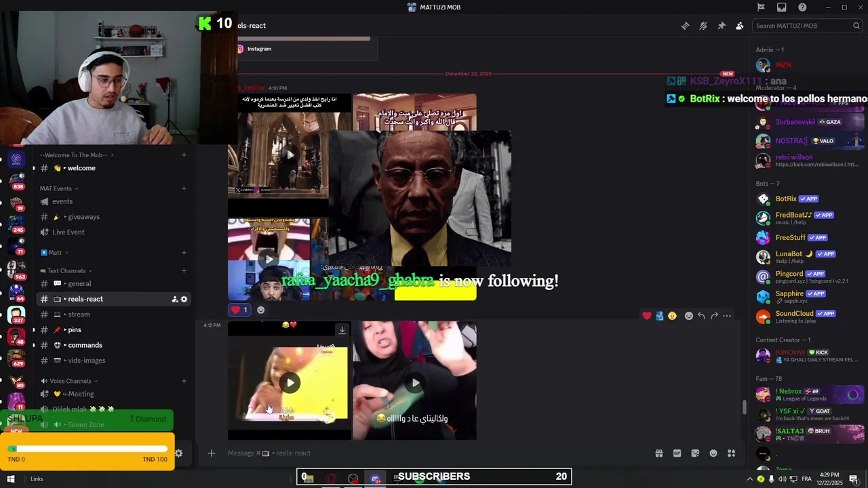The width and height of the screenshot is (868, 488).
Task: Open user settings gear in bottom-left user panel
Action: point(178,453)
